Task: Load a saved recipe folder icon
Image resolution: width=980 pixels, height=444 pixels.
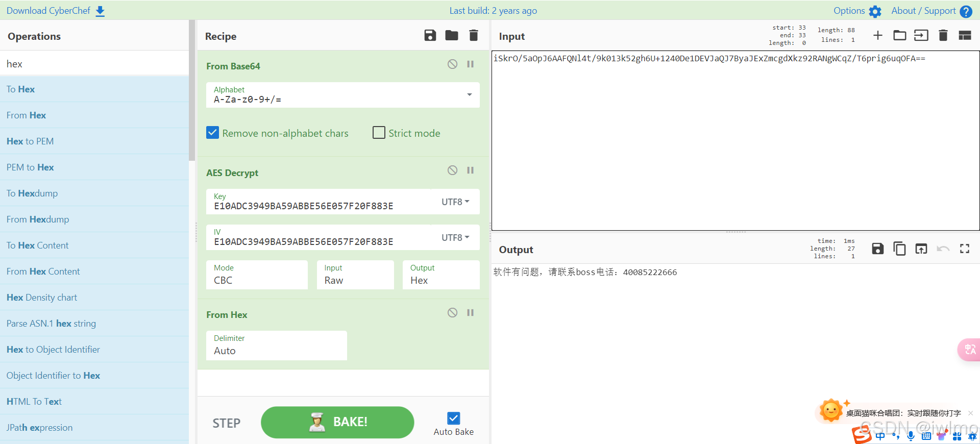Action: (x=452, y=35)
